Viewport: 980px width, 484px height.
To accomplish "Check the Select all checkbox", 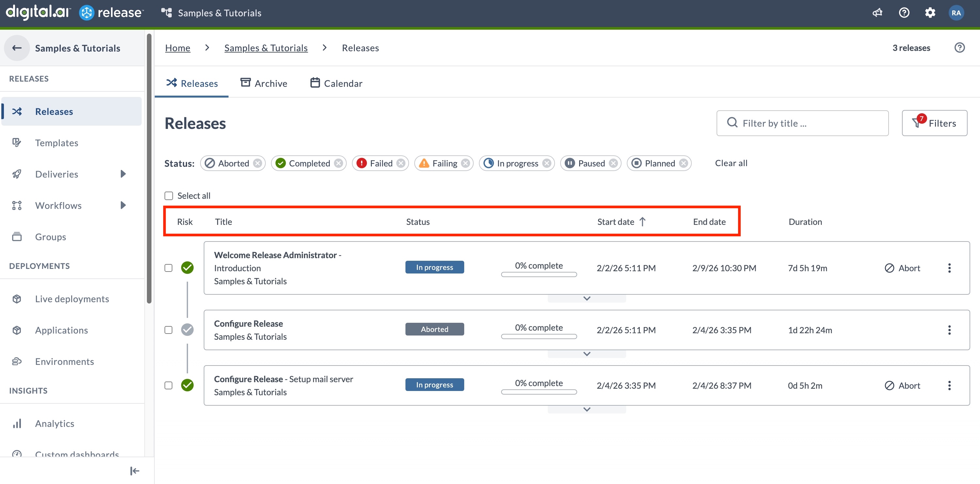I will [168, 195].
